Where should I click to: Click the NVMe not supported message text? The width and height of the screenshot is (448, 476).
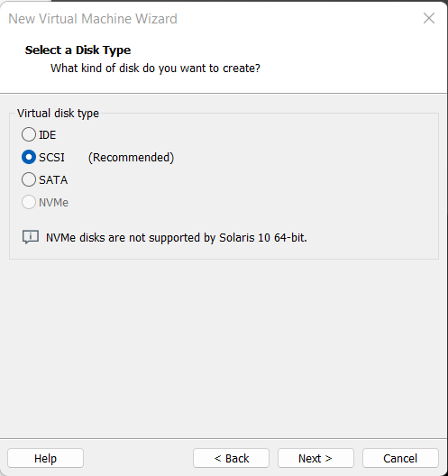tap(177, 237)
